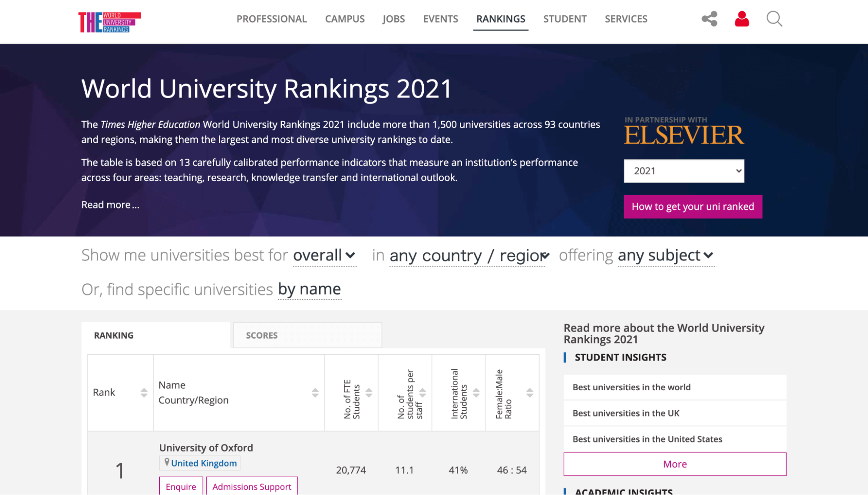Screen dimensions: 868x495
Task: Click the '20,774' FTE students value
Action: [351, 470]
